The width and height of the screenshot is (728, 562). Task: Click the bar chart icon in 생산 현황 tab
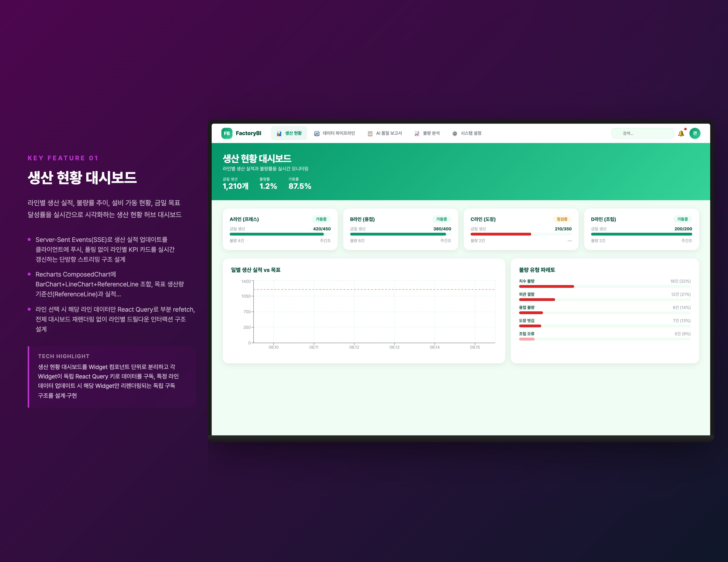pyautogui.click(x=279, y=134)
